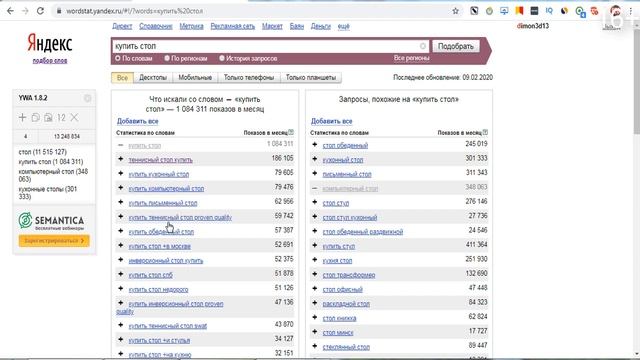Open YWA 1.8.2 settings gear
Screen dimensions: 640x360
point(87,98)
